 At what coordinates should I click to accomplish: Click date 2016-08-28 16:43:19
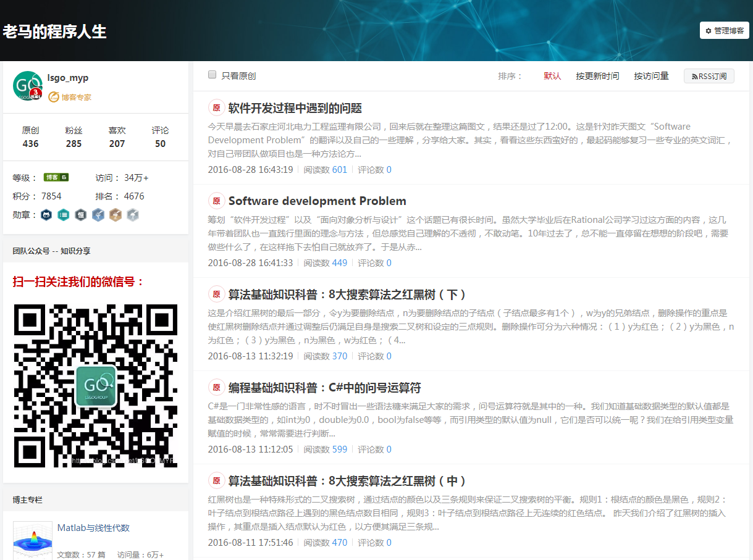[x=250, y=170]
